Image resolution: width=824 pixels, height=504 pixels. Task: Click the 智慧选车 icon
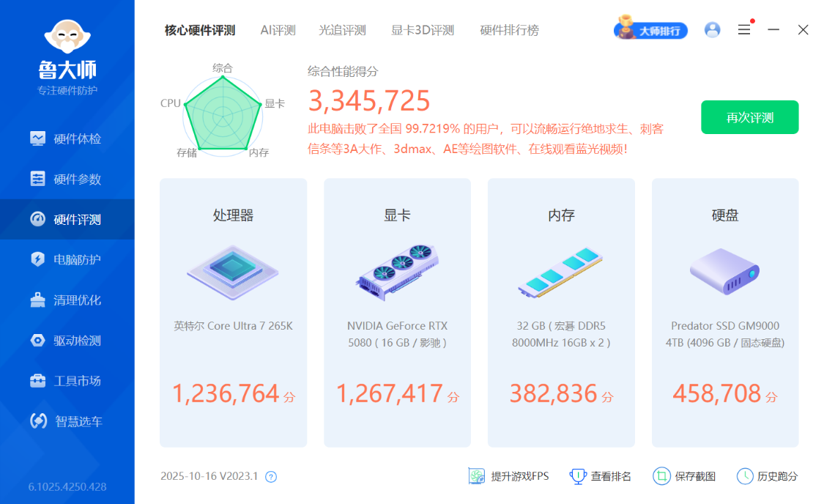tap(38, 420)
